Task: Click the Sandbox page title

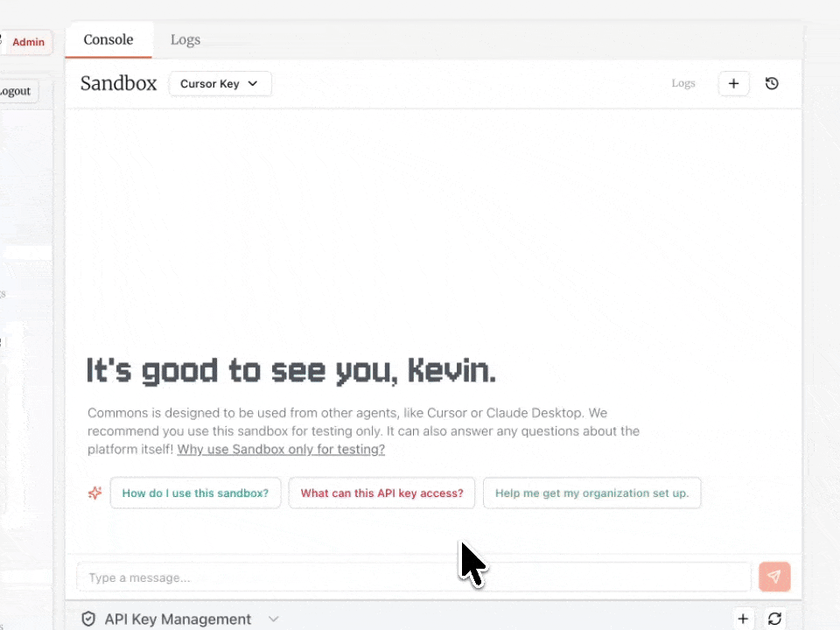Action: tap(119, 84)
